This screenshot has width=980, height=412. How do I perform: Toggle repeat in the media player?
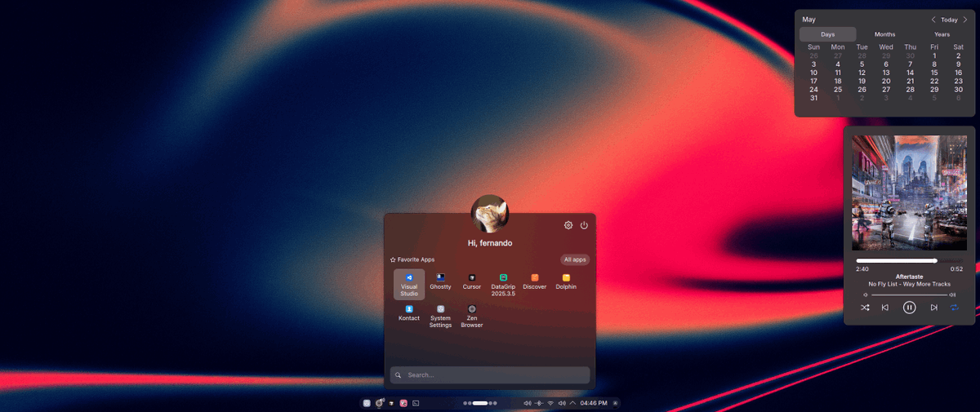click(x=954, y=308)
